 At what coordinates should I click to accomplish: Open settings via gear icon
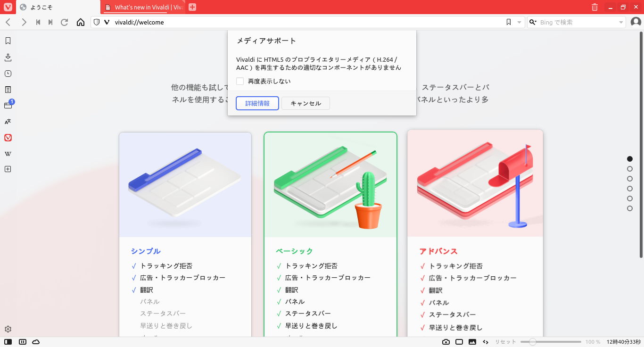[x=8, y=329]
